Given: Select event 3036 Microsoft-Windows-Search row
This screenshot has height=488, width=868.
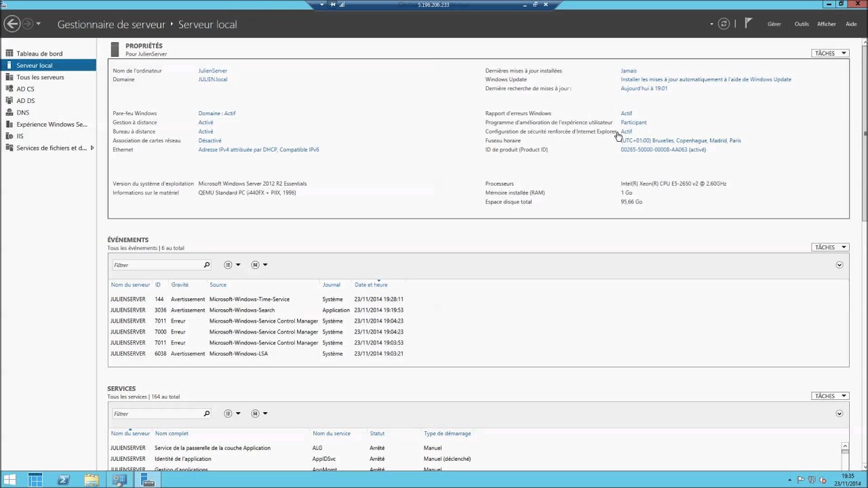Looking at the screenshot, I should point(258,310).
